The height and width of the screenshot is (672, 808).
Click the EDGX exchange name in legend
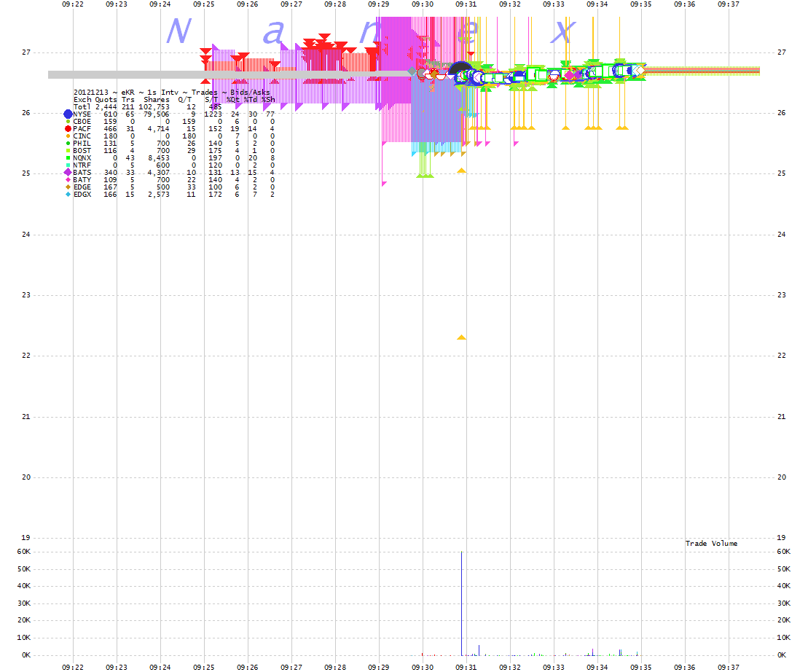tap(82, 195)
